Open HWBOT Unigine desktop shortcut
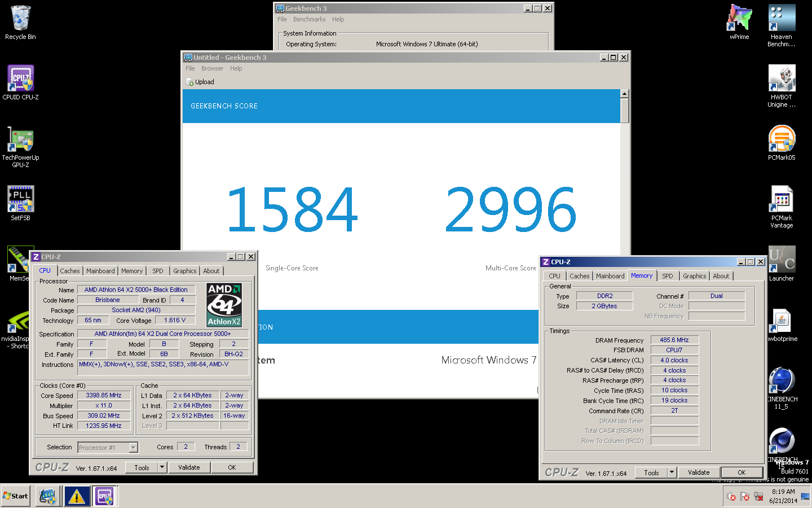This screenshot has width=812, height=508. pyautogui.click(x=782, y=86)
